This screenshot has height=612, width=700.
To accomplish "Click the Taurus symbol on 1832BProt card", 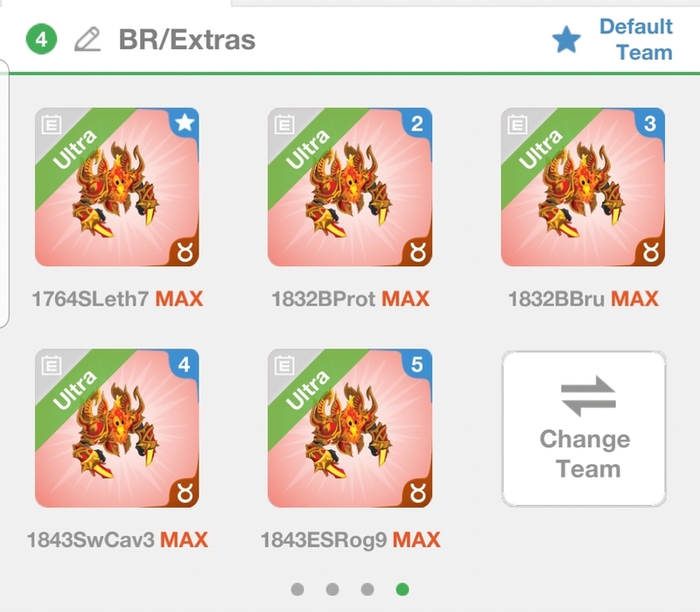I will coord(418,252).
